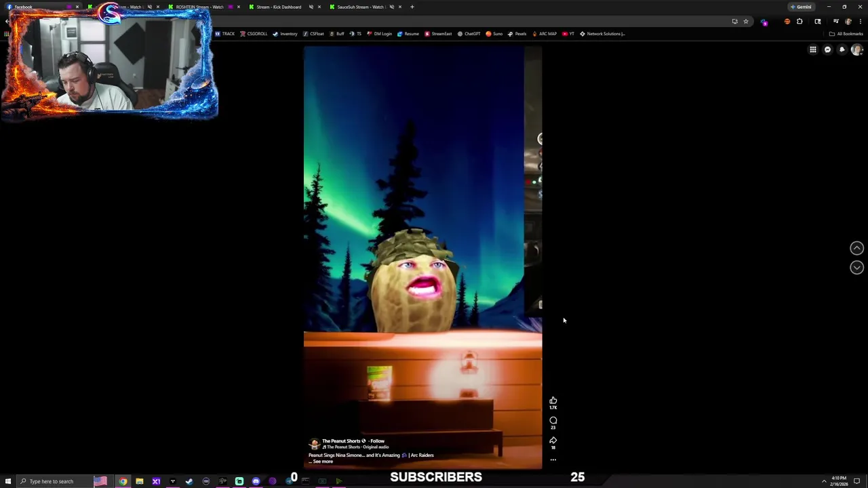
Task: Open File Explorer from the taskbar
Action: coord(139,481)
